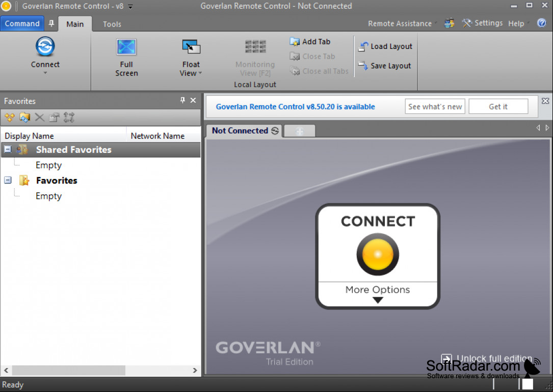Click the sort/reorder favorites arrows icon

[x=69, y=117]
